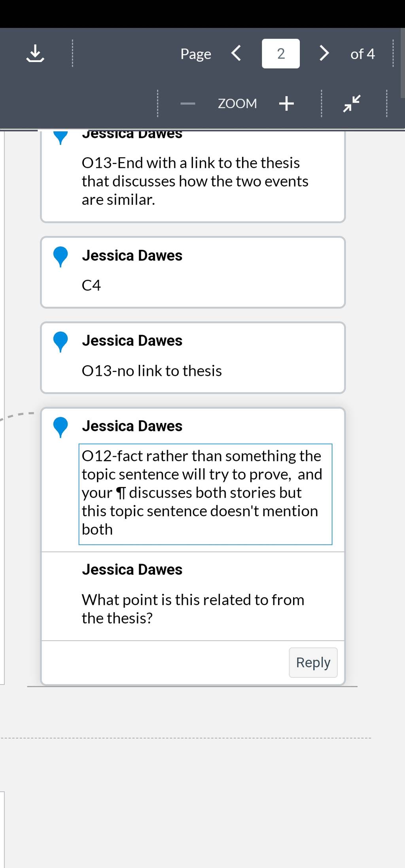The height and width of the screenshot is (868, 405).
Task: Click the Reply button
Action: point(313,662)
